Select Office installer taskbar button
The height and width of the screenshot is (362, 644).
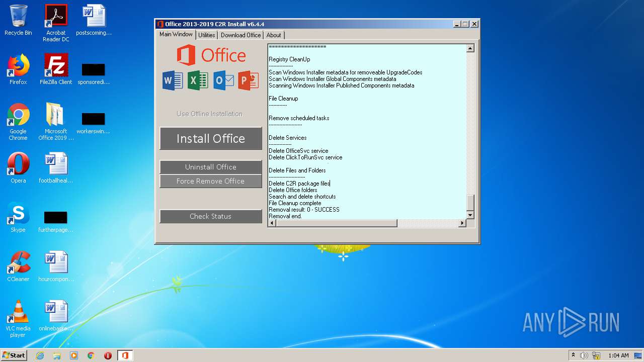(x=125, y=355)
